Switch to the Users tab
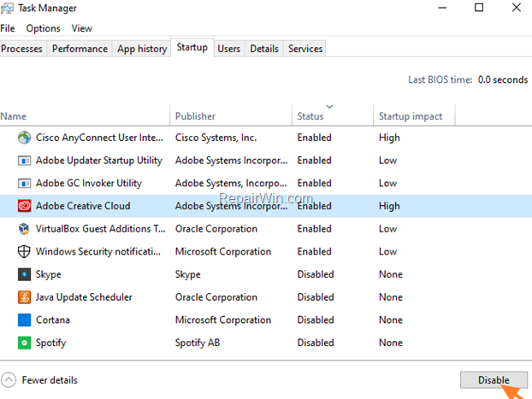The image size is (532, 399). [229, 49]
